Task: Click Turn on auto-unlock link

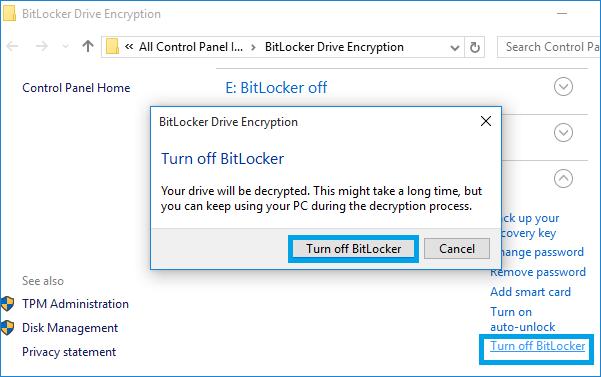Action: [x=523, y=319]
